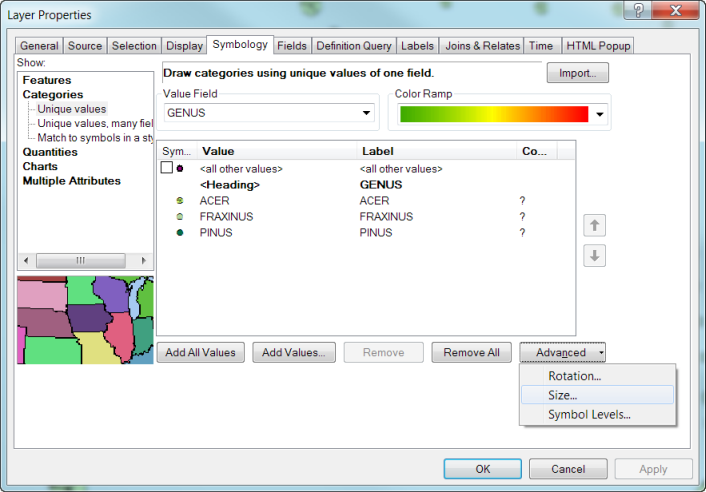
Task: Switch to the General tab
Action: (39, 46)
